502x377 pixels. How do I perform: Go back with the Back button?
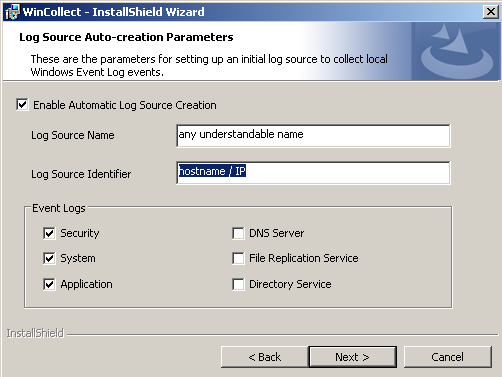(x=265, y=357)
